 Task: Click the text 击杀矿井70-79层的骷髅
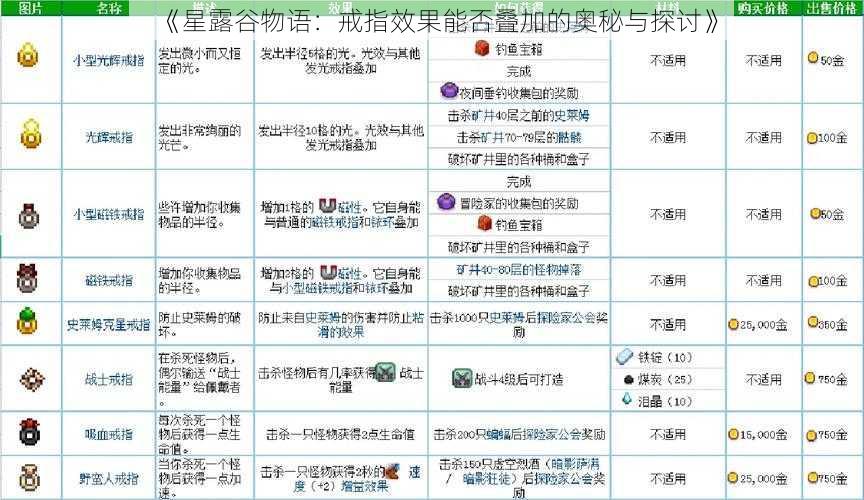pyautogui.click(x=519, y=137)
